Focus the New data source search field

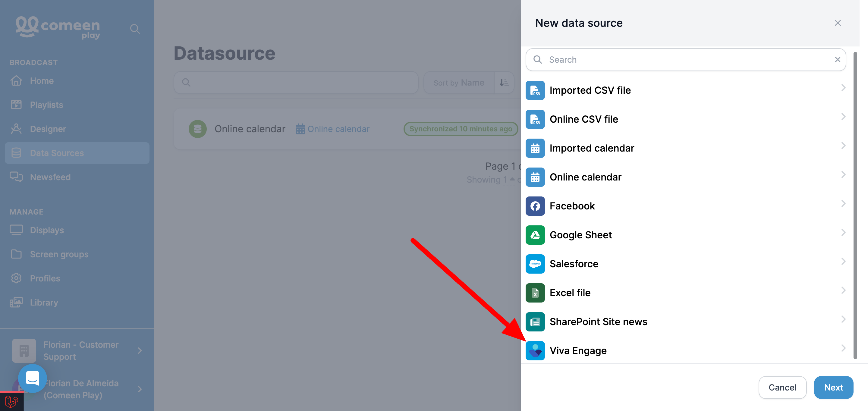[686, 60]
